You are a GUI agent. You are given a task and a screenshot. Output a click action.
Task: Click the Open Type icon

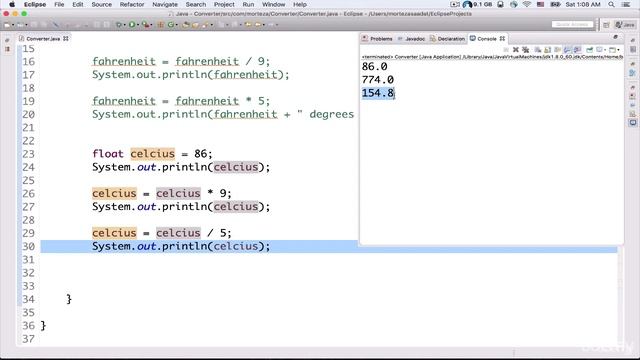coord(186,25)
